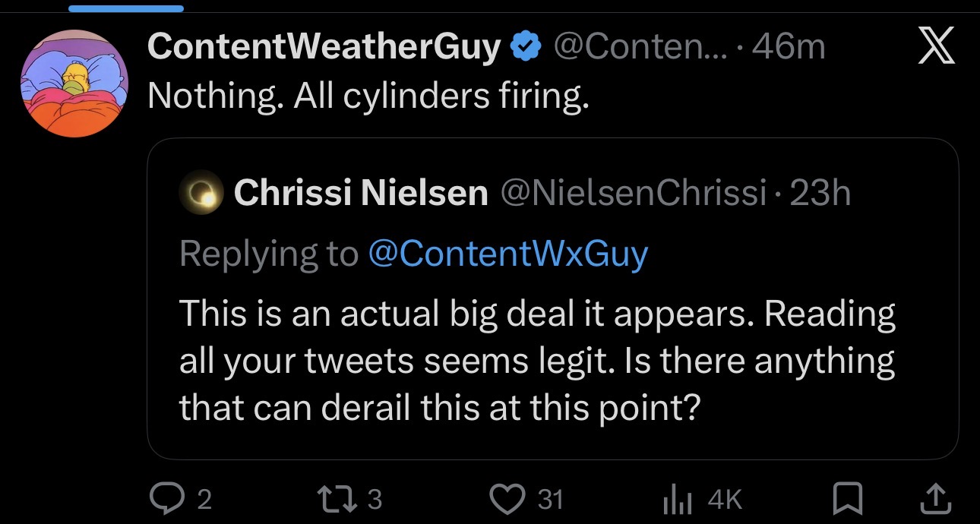Tap the blue verified checkmark badge

point(524,49)
